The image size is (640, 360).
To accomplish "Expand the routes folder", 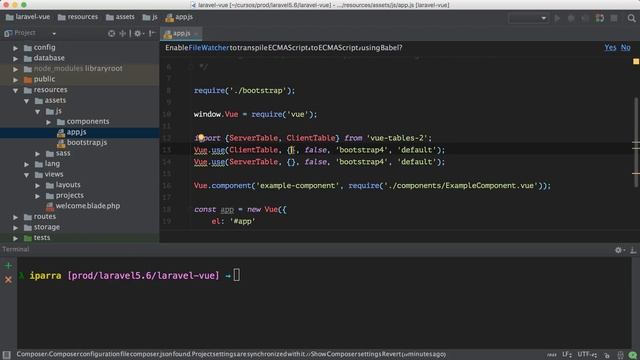I will tap(16, 217).
